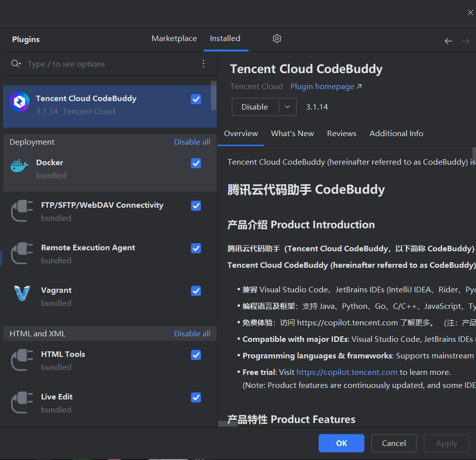
Task: Go forward with the right arrow
Action: pos(465,41)
